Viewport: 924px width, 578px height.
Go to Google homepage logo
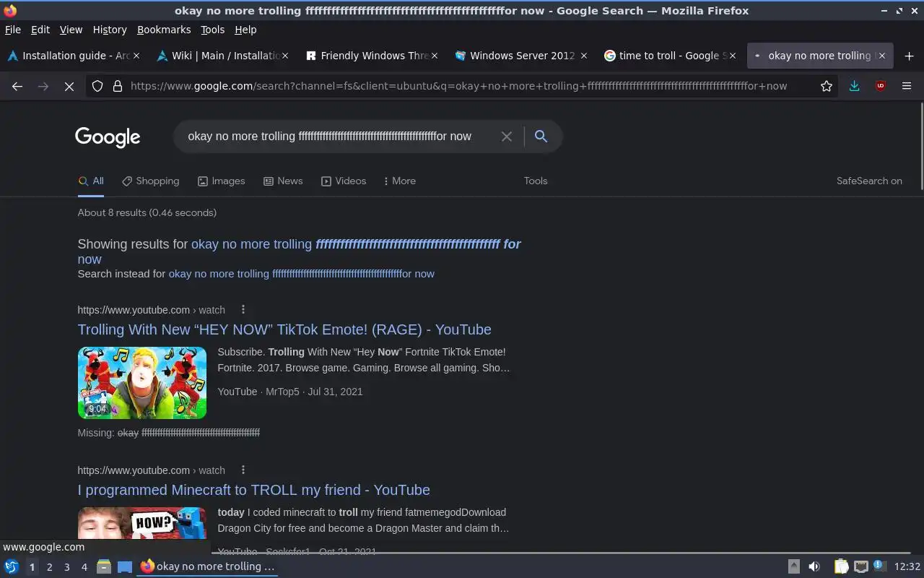pyautogui.click(x=108, y=137)
